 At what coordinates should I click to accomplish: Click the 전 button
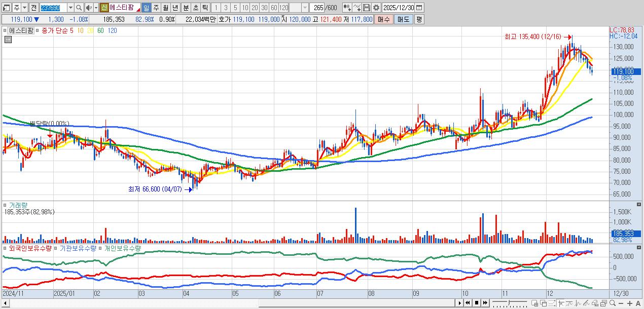pyautogui.click(x=33, y=8)
